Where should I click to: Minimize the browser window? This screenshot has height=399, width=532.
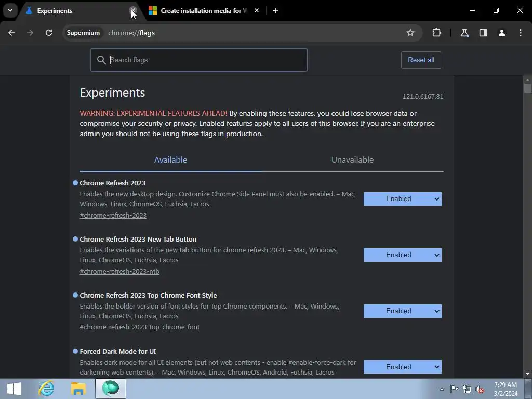(472, 10)
